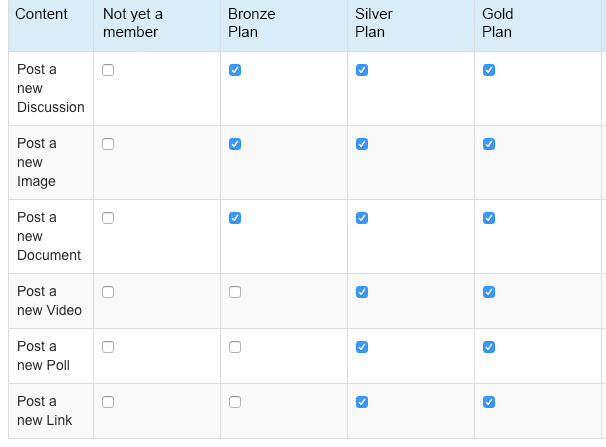Uncheck Bronze Plan for Post a new Discussion
The image size is (606, 447).
point(235,70)
